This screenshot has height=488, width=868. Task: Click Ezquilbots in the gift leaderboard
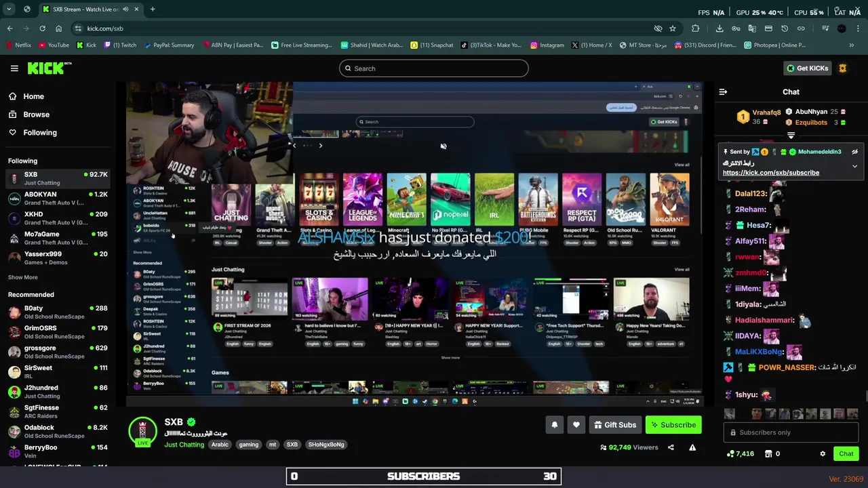(x=811, y=123)
